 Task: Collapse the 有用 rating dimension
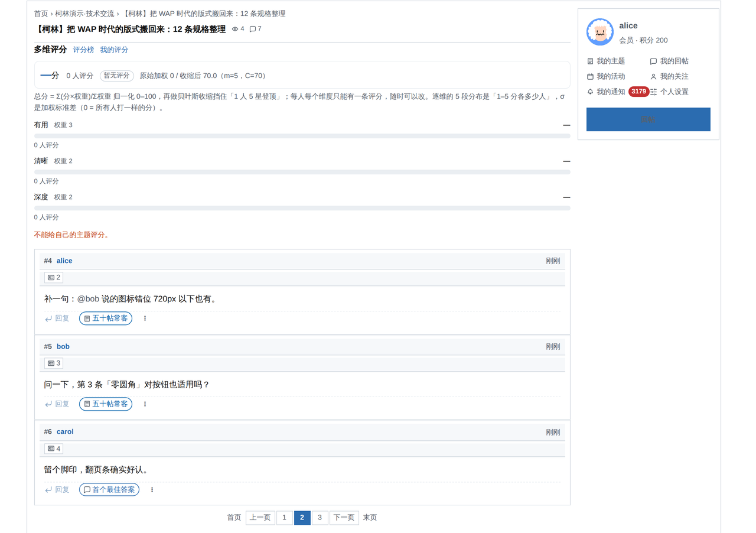pos(566,125)
